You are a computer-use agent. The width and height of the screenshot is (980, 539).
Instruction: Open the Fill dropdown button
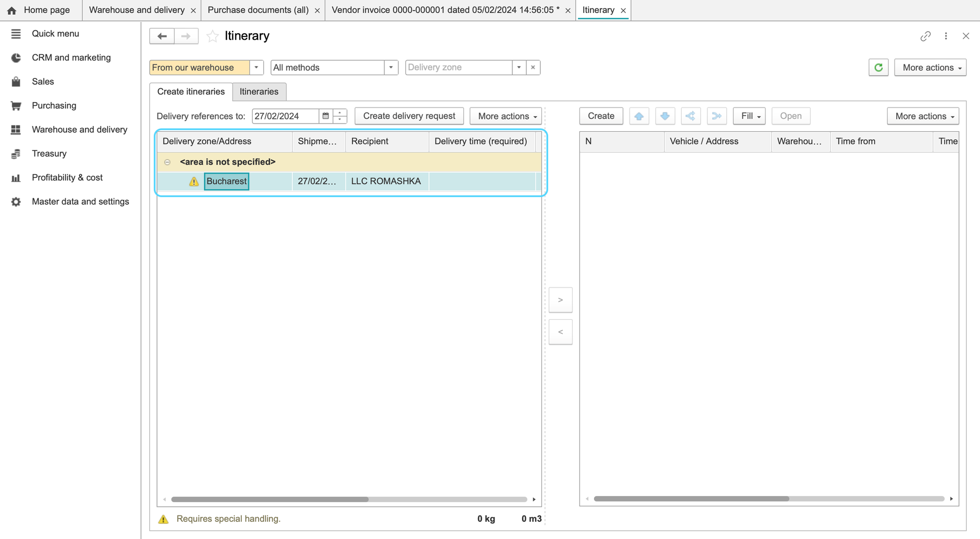749,116
